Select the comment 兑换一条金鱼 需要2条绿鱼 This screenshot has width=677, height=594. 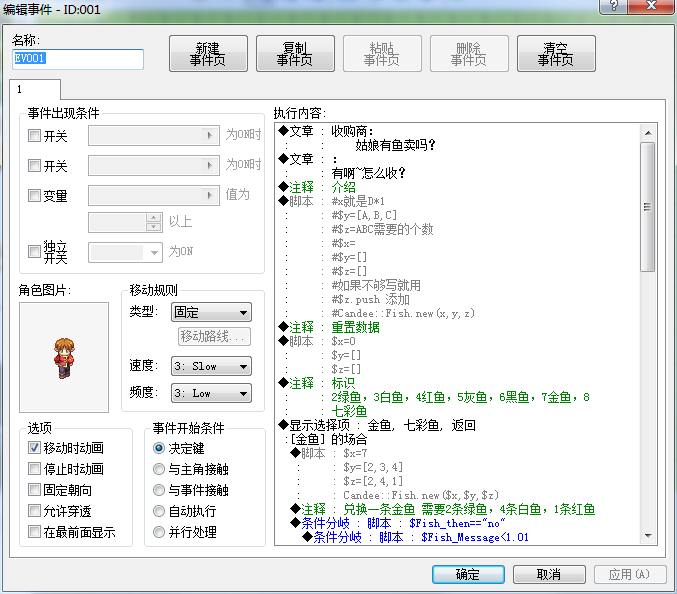469,509
